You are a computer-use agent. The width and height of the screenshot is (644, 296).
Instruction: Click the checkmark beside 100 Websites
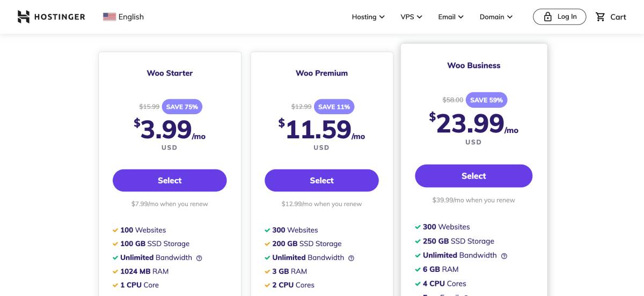pyautogui.click(x=115, y=230)
